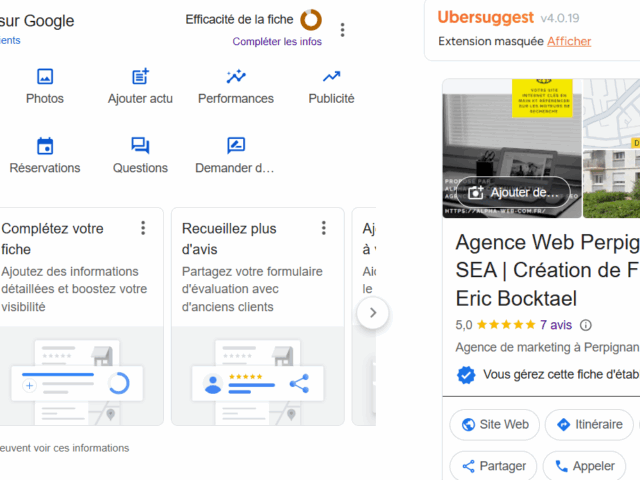Click the Demander des avis icon
The image size is (640, 480).
pyautogui.click(x=236, y=147)
